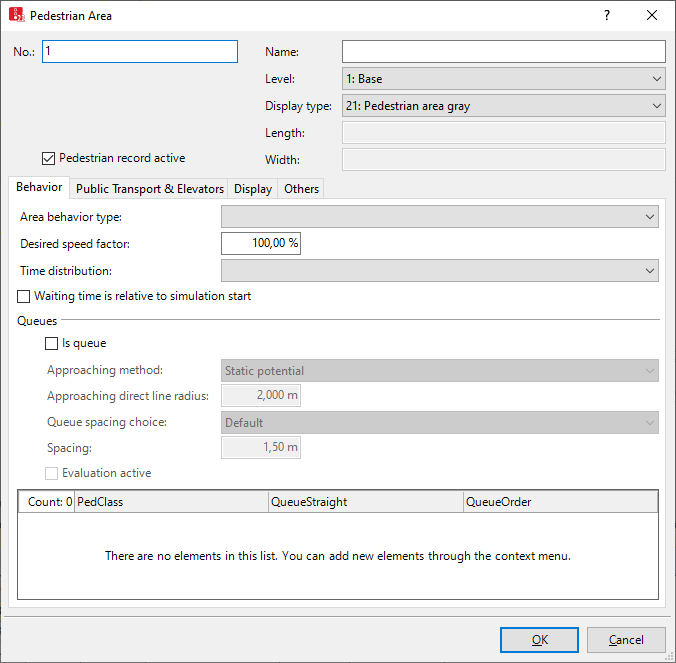Open the Area behavior type dropdown
Viewport: 676px width, 663px height.
[x=439, y=215]
